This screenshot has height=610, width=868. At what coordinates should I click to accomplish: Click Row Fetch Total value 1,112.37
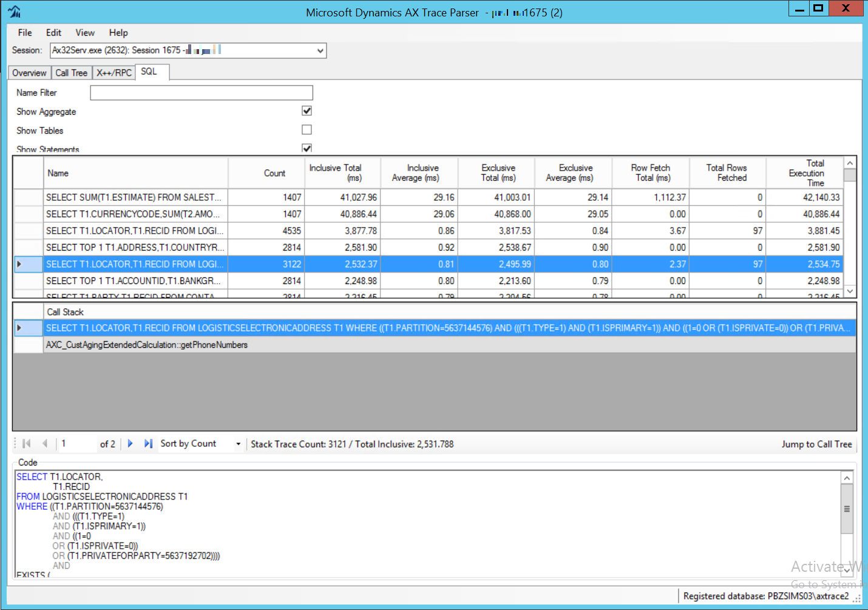coord(651,197)
